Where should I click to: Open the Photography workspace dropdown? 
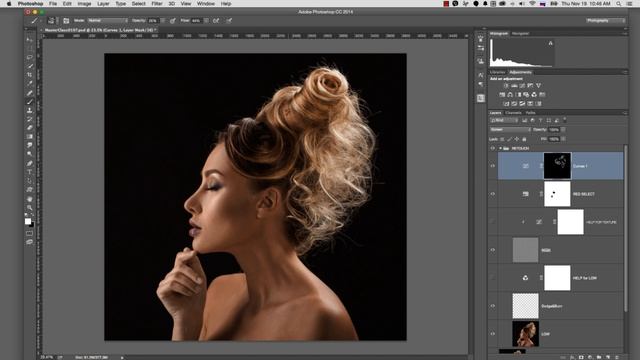pos(605,20)
